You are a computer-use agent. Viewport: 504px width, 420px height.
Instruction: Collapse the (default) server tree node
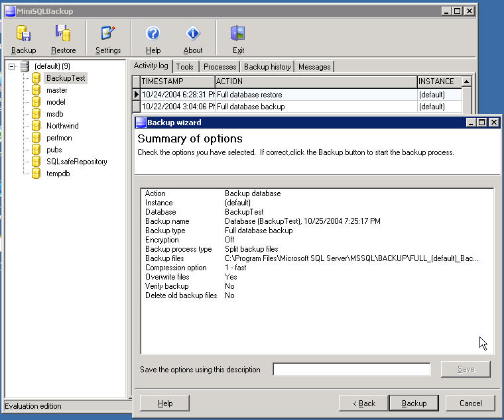pyautogui.click(x=12, y=66)
